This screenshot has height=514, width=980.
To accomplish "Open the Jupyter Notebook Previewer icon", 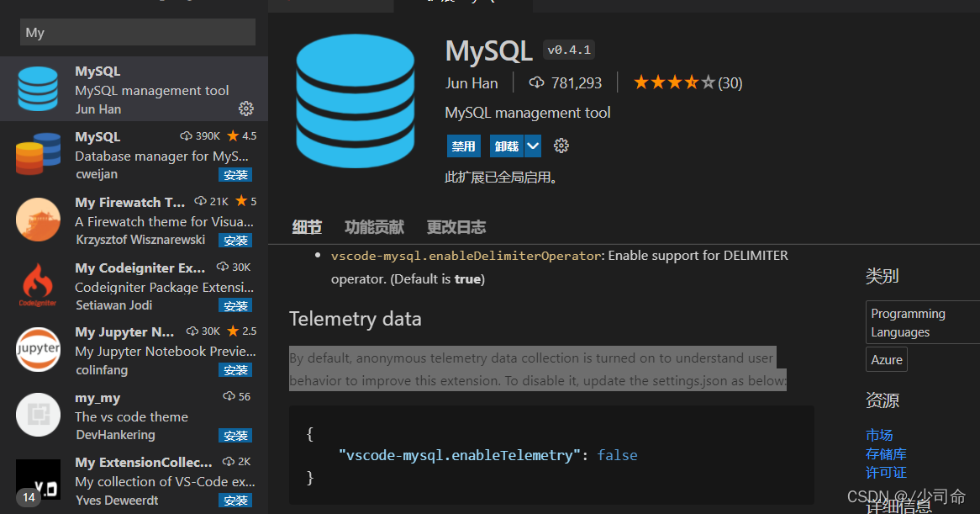I will (39, 350).
